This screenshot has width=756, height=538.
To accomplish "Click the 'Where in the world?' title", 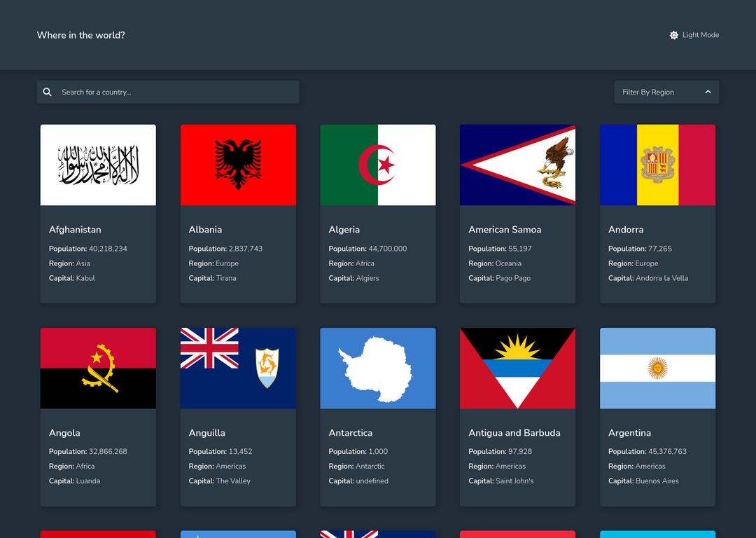I will coord(81,35).
